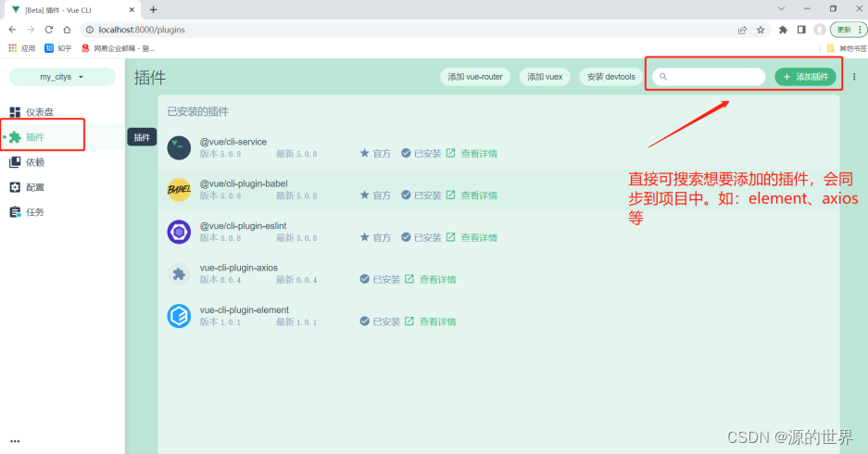Click the 官方 star icon on cli-service row
The width and height of the screenshot is (868, 454).
coord(364,153)
